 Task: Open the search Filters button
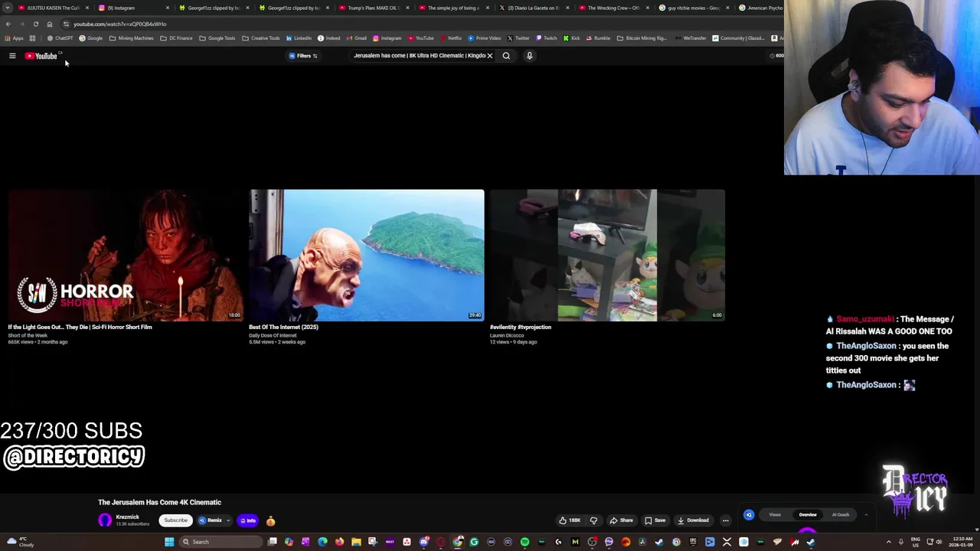tap(303, 56)
